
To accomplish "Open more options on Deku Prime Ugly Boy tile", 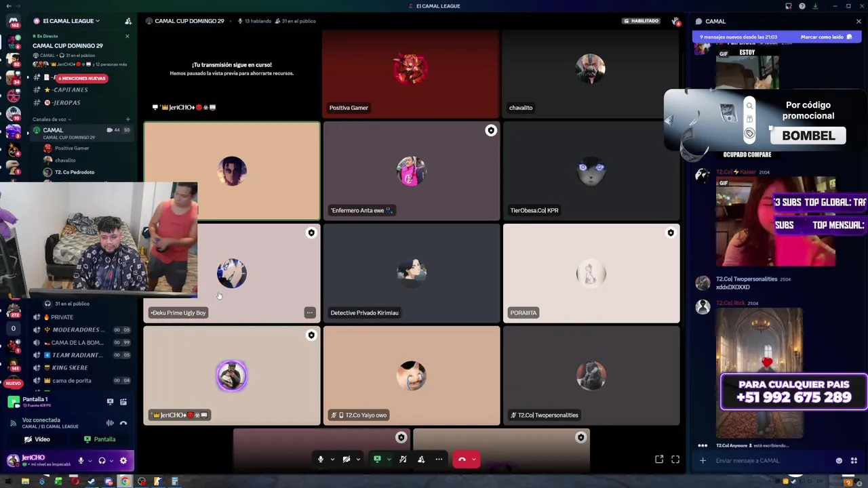I will [x=309, y=312].
